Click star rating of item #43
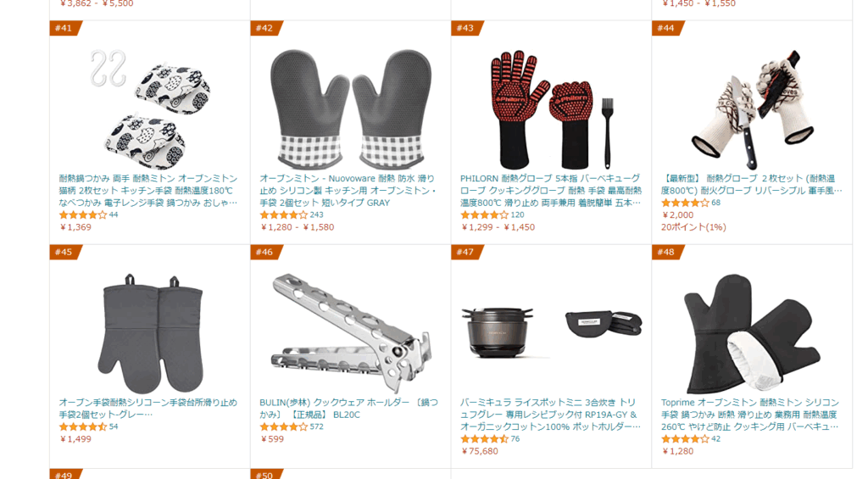 click(484, 214)
